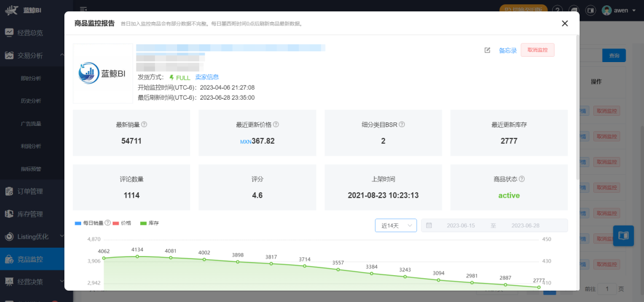Open the 近14天 range dropdown

click(396, 226)
